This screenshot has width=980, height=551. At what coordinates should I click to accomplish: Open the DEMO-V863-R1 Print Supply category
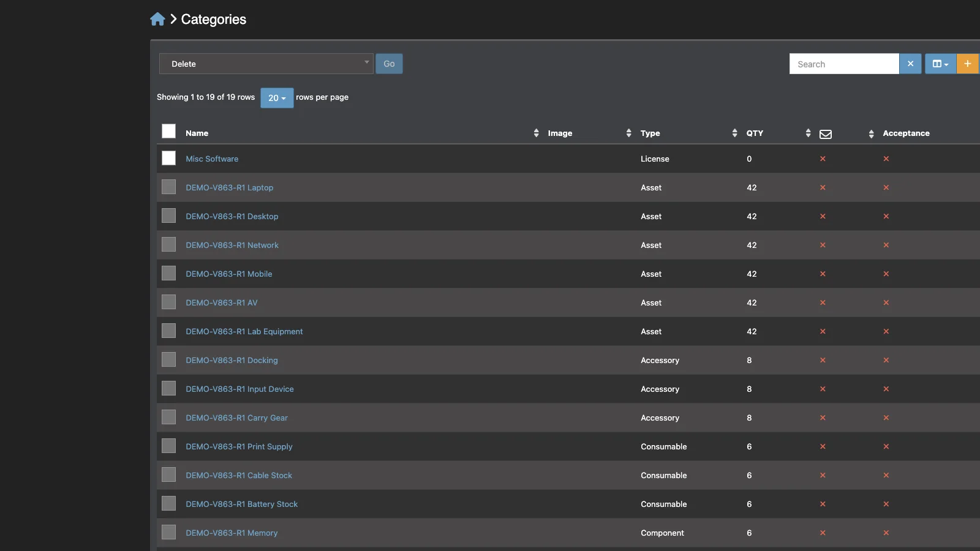click(x=239, y=446)
